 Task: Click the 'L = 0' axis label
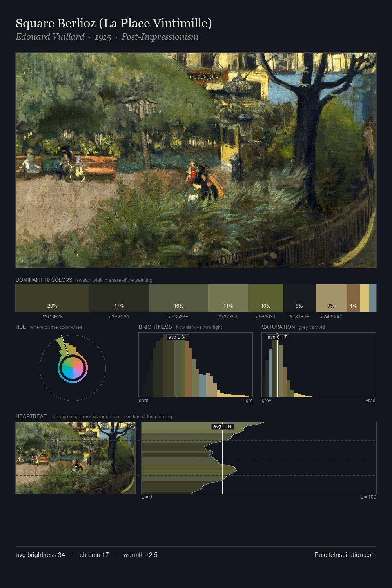pyautogui.click(x=147, y=497)
